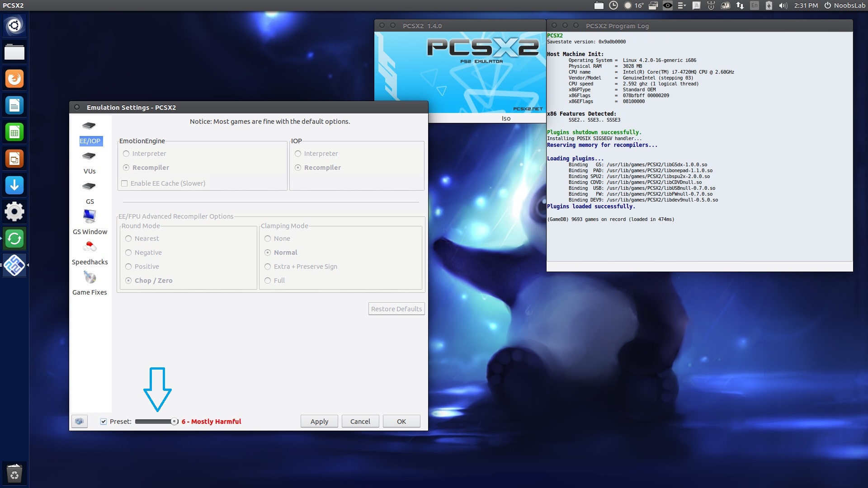Click the Iso label in PCSX2 window
The image size is (868, 488).
(506, 118)
